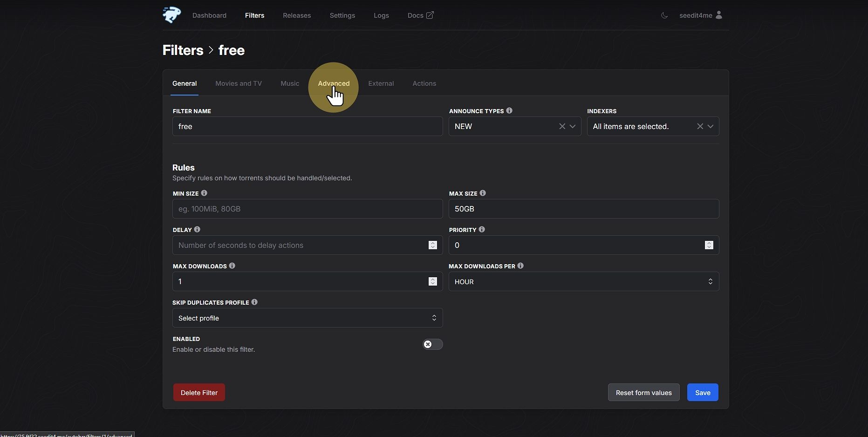Show info icon beside Priority
868x437 pixels.
coord(482,229)
